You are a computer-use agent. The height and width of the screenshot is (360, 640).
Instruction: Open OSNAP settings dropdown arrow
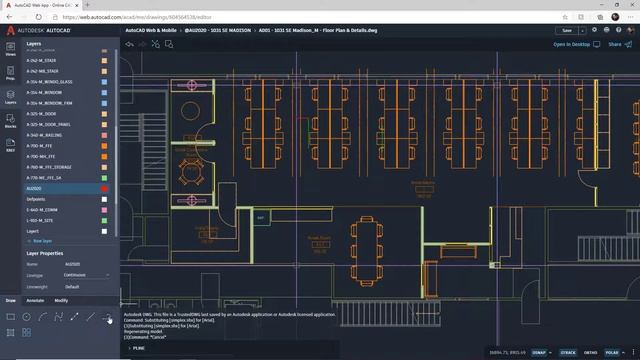[x=551, y=353]
